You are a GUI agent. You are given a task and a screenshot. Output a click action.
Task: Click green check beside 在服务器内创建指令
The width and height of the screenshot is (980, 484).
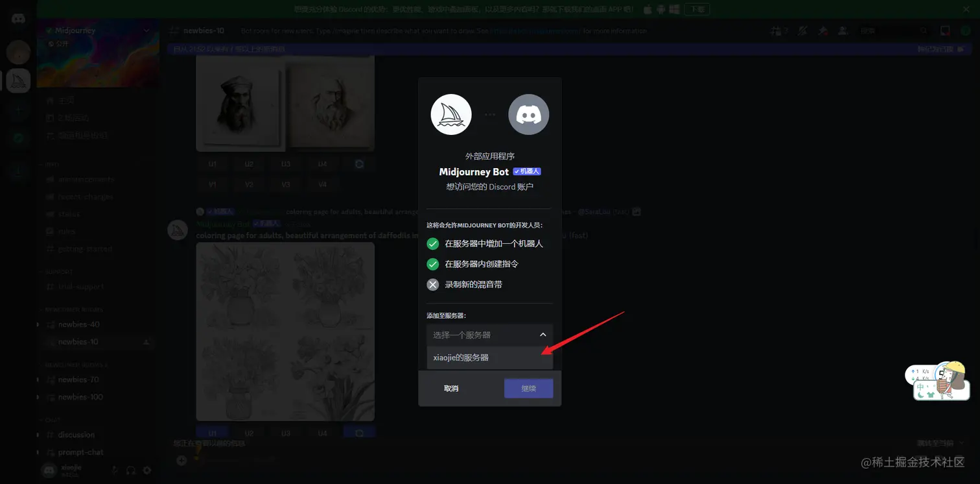pyautogui.click(x=433, y=264)
